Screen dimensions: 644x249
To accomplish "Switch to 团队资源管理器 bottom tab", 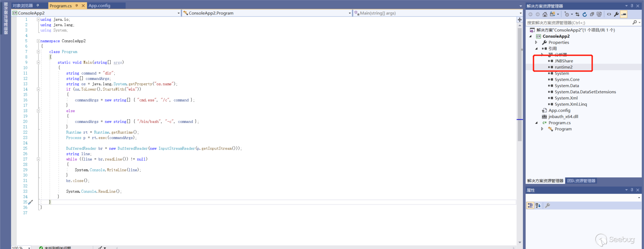I will (x=581, y=181).
